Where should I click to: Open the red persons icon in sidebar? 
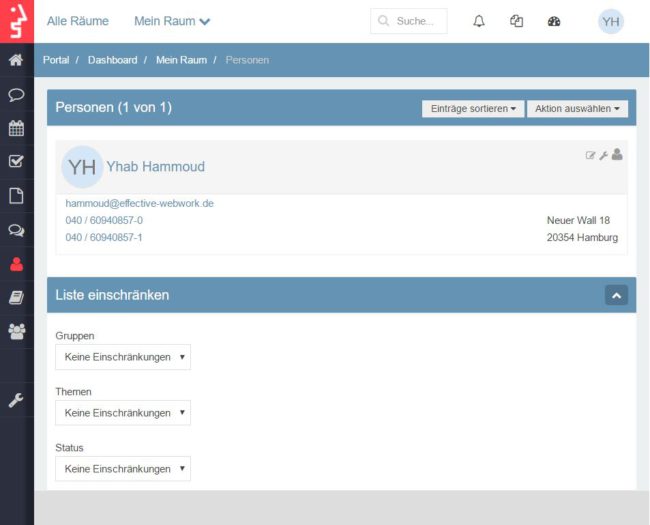tap(16, 264)
